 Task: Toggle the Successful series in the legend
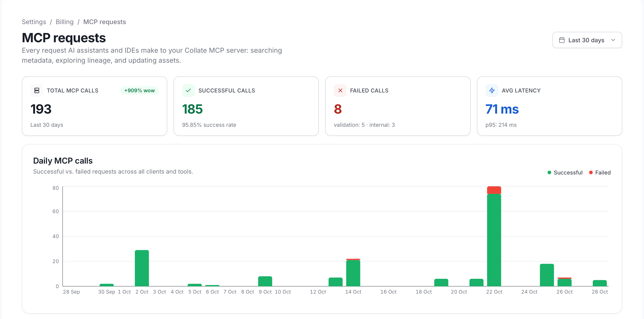coord(565,172)
